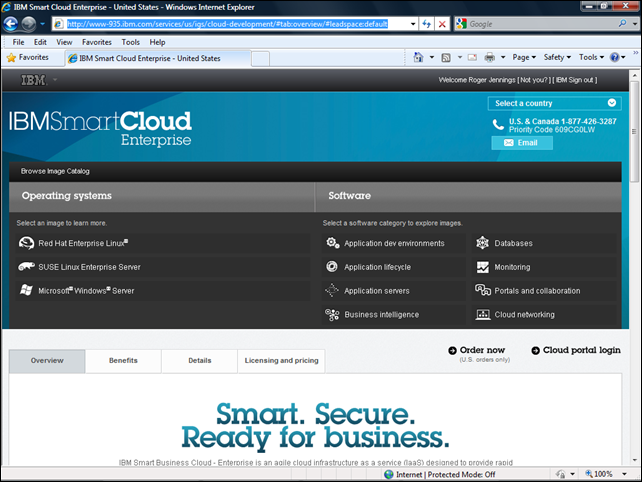Switch to the Benefits tab
The width and height of the screenshot is (642, 482).
click(123, 361)
